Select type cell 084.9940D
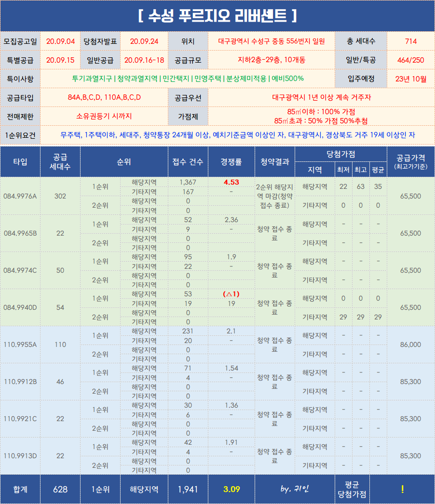This screenshot has width=435, height=504. pyautogui.click(x=20, y=307)
